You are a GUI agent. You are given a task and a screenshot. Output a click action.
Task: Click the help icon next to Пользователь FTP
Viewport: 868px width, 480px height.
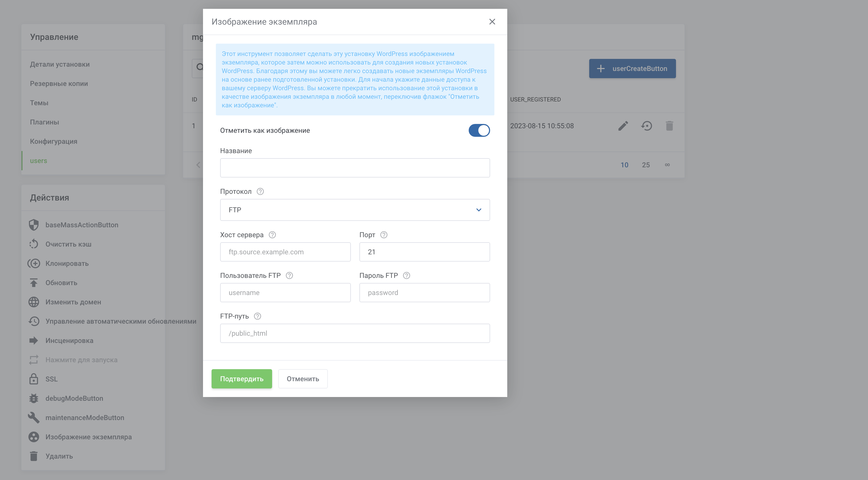(289, 275)
